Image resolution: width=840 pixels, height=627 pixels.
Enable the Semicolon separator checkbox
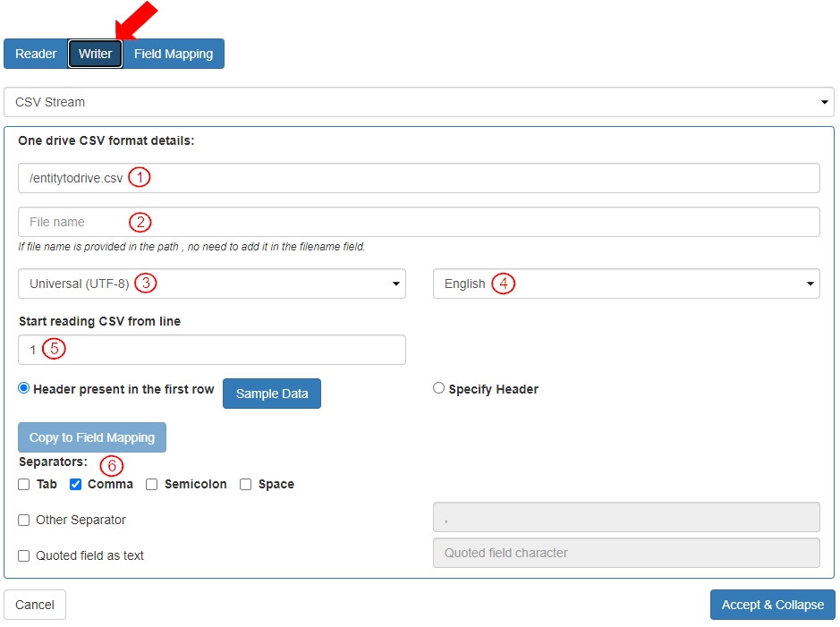click(152, 484)
